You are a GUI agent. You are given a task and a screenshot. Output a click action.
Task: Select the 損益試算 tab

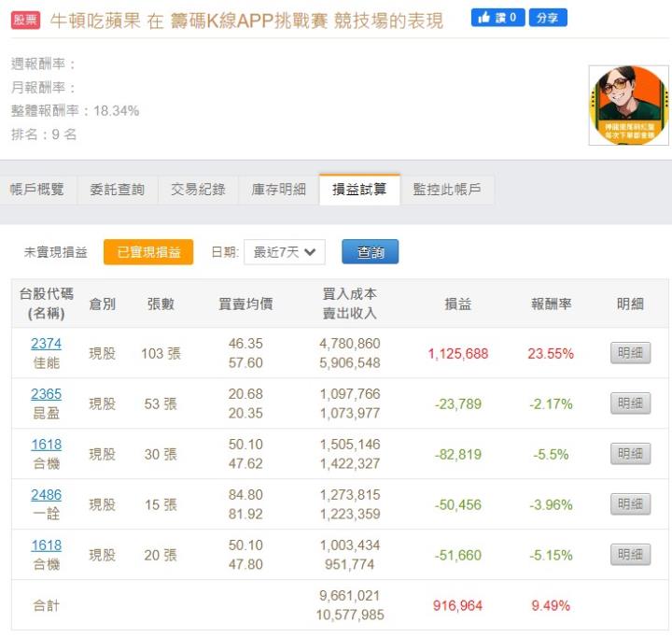tap(359, 190)
